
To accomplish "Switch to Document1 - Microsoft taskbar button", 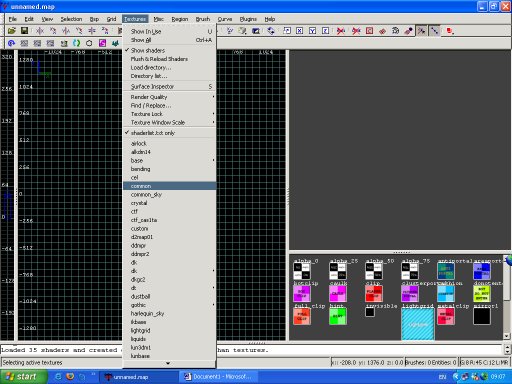I will click(218, 377).
